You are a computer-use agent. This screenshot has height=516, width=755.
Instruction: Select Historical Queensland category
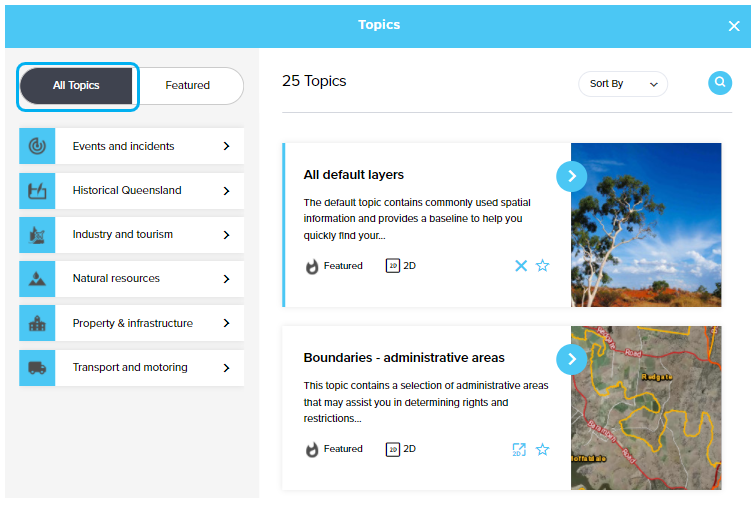point(131,191)
